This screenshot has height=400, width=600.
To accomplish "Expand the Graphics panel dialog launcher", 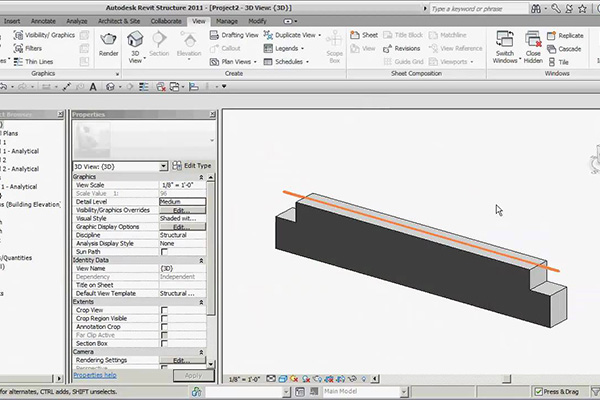I will click(x=117, y=74).
